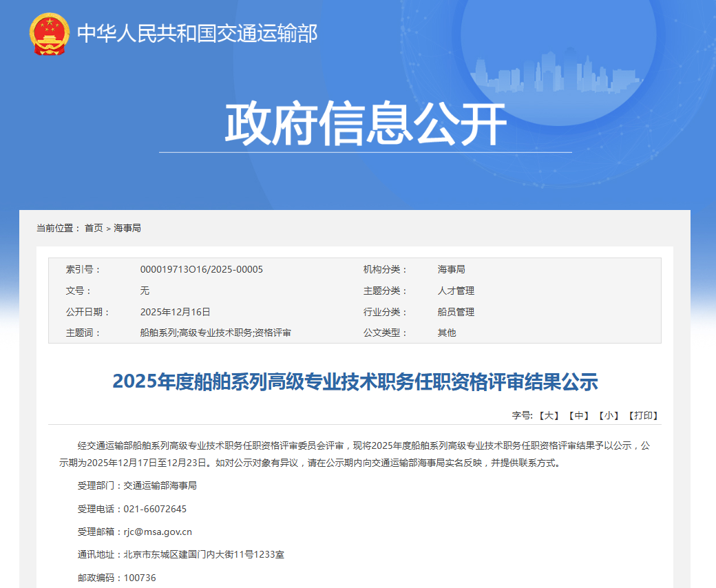Select the 索引号 field value
The width and height of the screenshot is (716, 588).
(200, 269)
